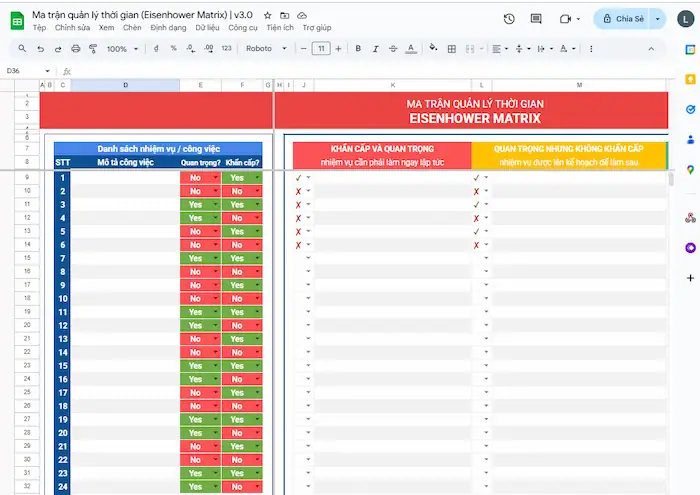This screenshot has width=700, height=495.
Task: Click the print icon in the toolbar
Action: 75,48
